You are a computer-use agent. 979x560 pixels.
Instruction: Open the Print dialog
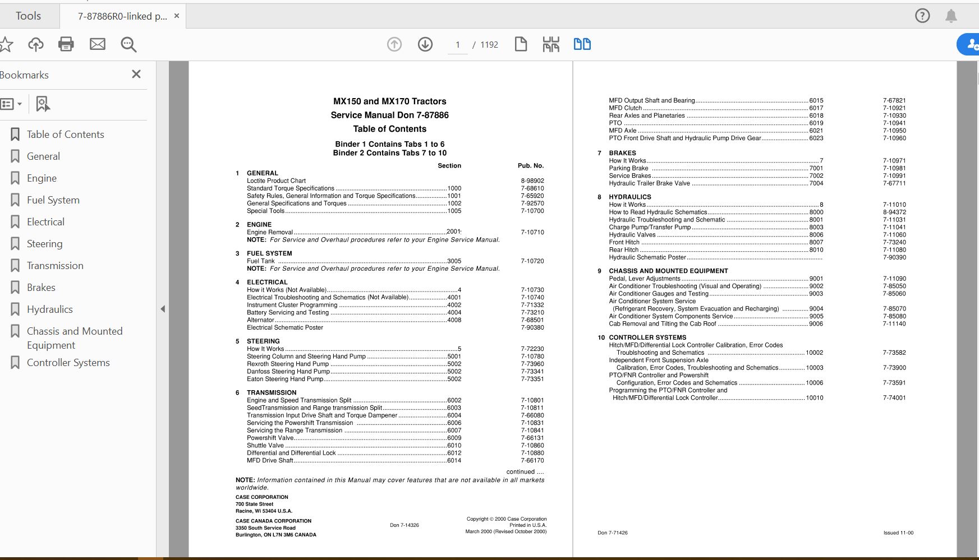pyautogui.click(x=66, y=44)
